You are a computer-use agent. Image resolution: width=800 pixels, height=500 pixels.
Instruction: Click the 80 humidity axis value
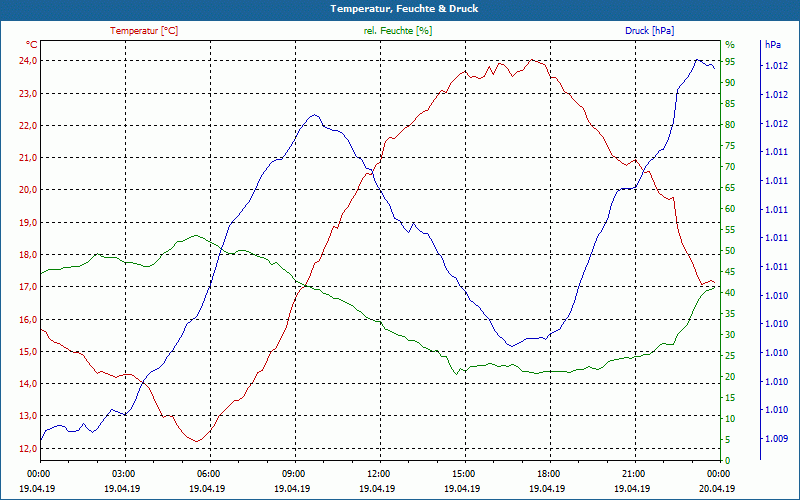pyautogui.click(x=730, y=124)
